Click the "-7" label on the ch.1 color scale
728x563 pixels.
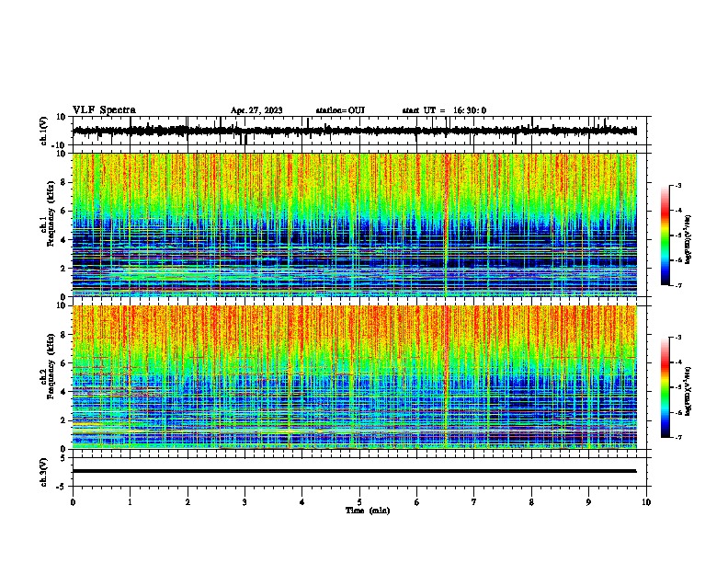(677, 285)
